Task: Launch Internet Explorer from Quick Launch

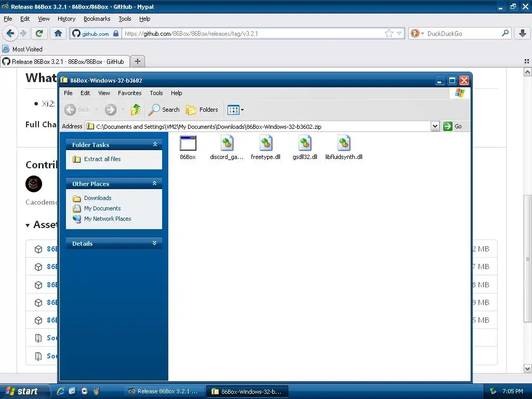Action: (x=61, y=391)
